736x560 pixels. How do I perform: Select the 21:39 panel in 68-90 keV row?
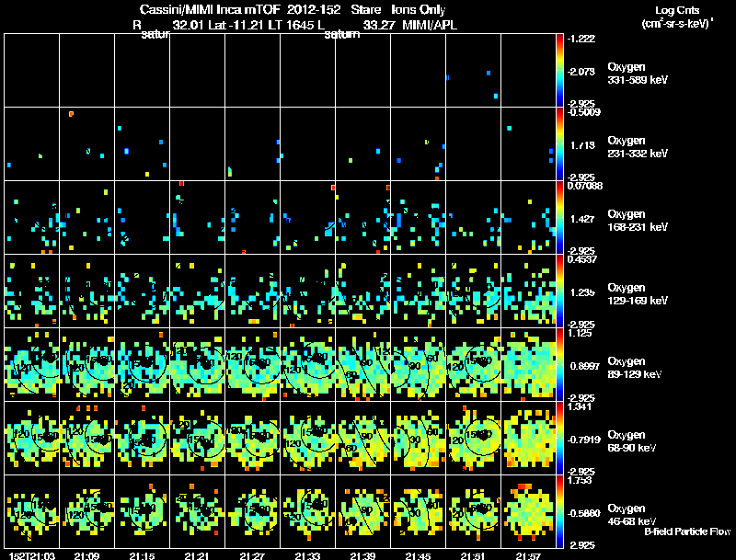[x=362, y=438]
